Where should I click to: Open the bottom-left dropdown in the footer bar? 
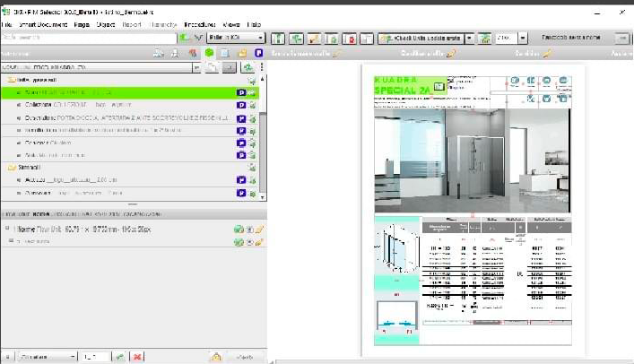point(48,357)
